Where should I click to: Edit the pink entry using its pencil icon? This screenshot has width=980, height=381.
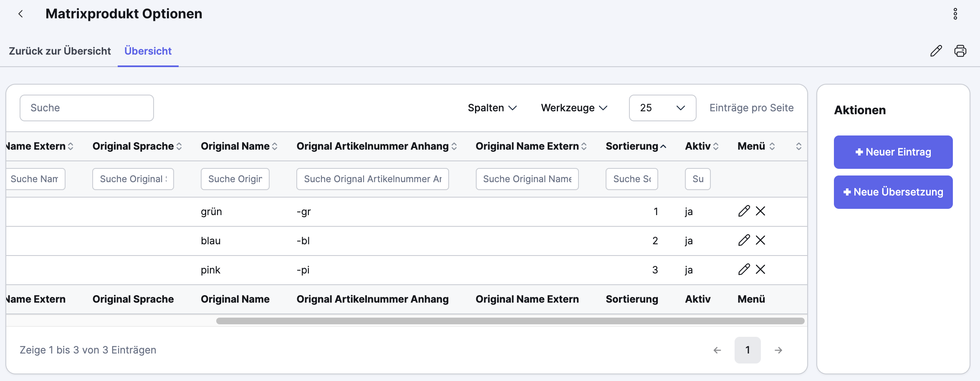point(744,270)
